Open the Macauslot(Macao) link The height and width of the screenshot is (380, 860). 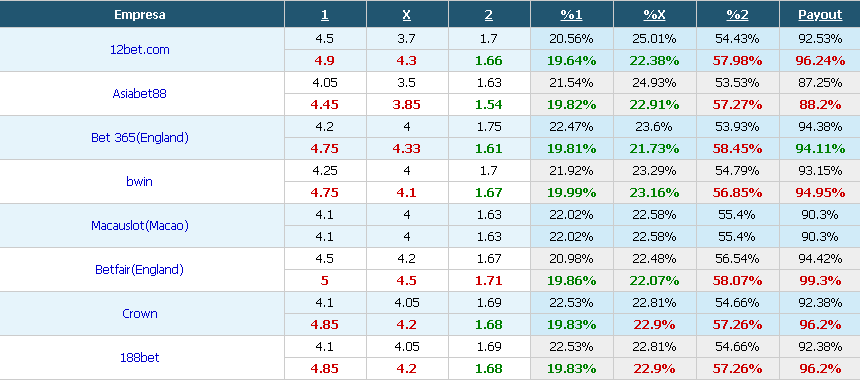[x=140, y=225]
